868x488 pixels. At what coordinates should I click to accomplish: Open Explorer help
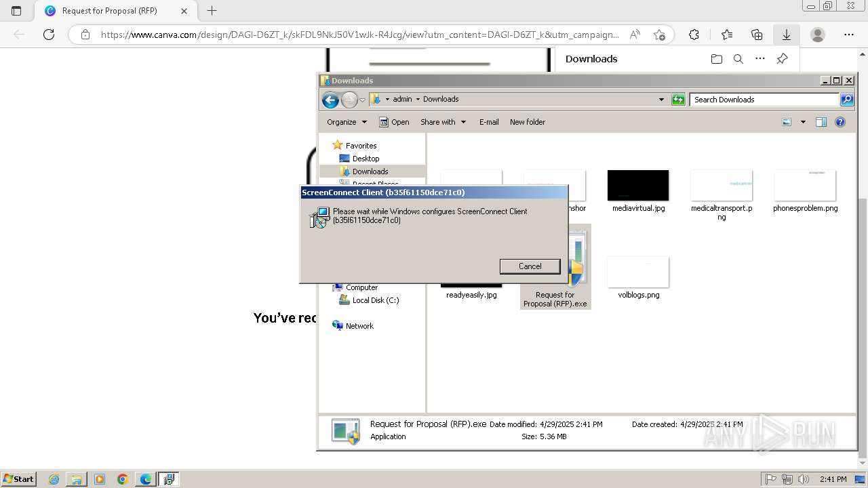tap(840, 122)
